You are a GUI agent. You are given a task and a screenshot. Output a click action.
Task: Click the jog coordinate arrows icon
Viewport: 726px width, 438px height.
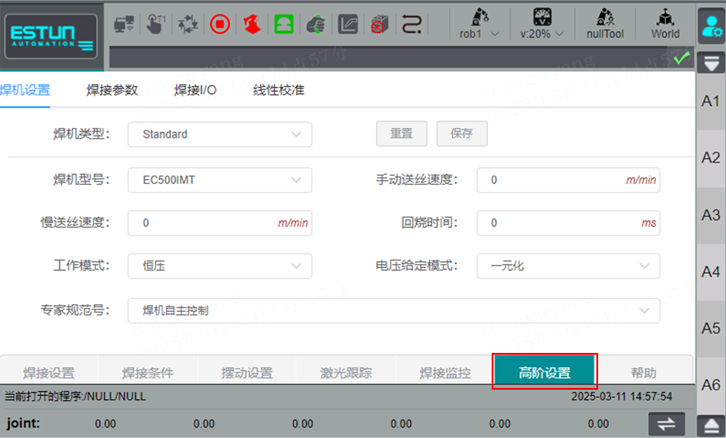[x=188, y=24]
